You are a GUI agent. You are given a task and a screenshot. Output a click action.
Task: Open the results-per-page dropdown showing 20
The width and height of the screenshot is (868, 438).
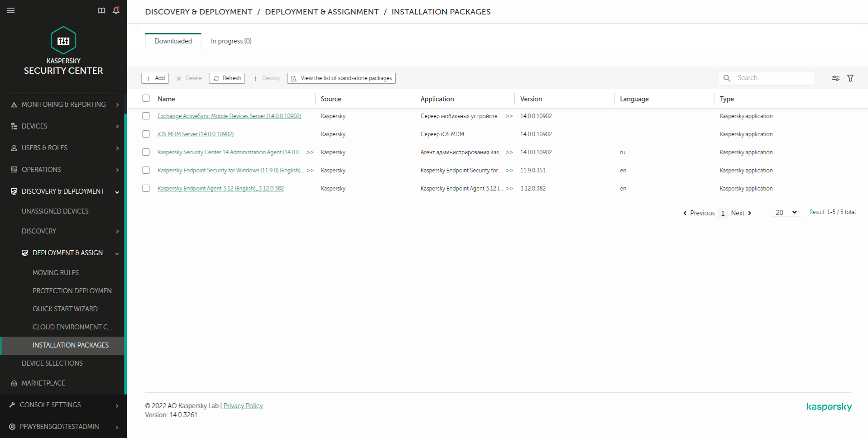(786, 212)
